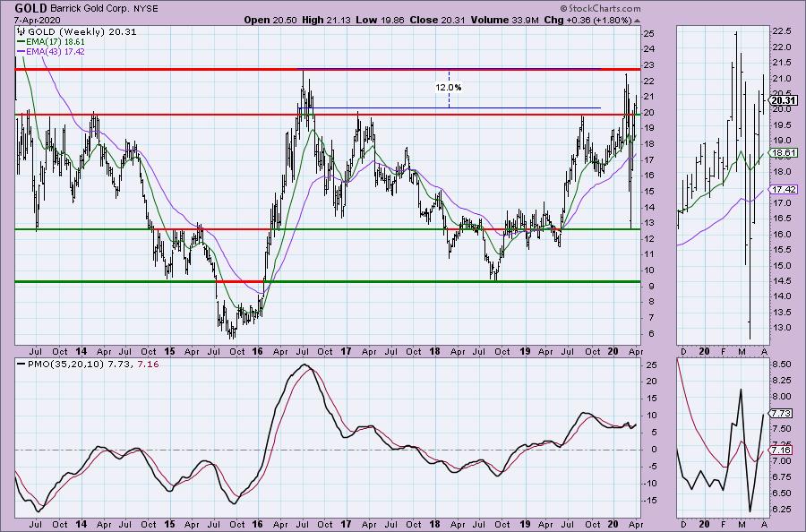Click the Close 20.31 value in header
Image resolution: width=806 pixels, height=532 pixels.
pos(437,20)
